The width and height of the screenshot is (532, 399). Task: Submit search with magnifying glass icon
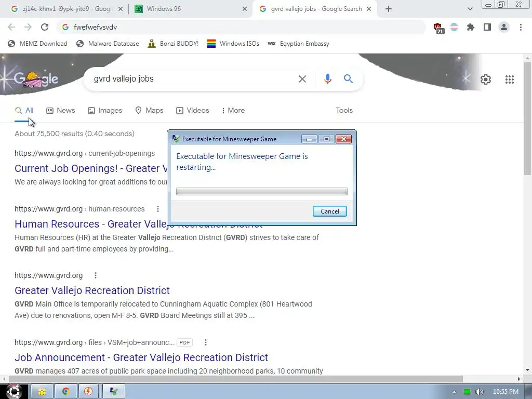point(348,79)
